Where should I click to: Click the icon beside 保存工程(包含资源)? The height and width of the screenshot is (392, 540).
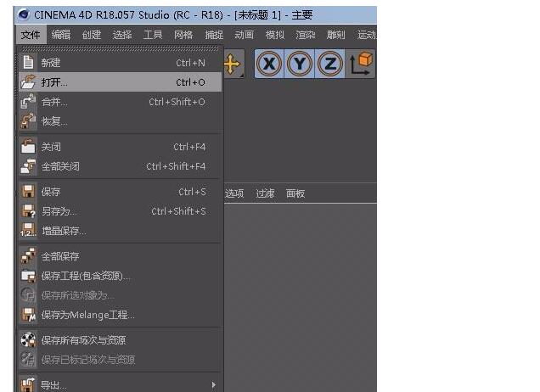coord(28,276)
